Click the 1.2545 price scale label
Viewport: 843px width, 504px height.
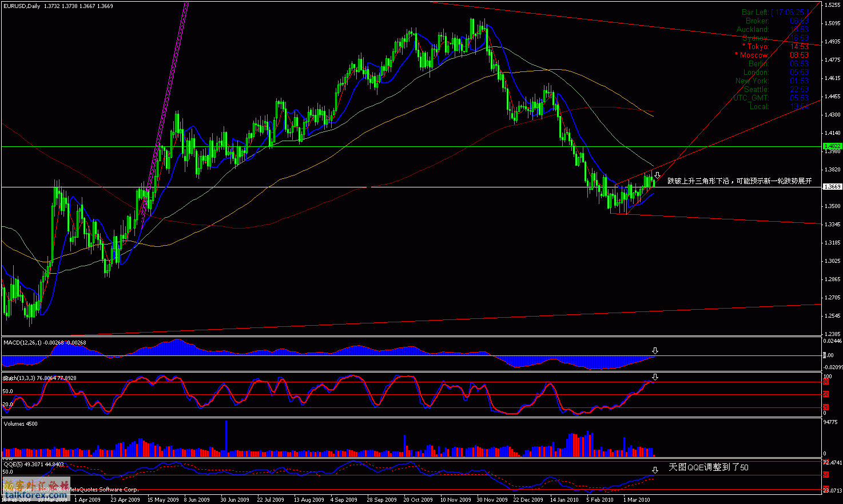coord(832,316)
